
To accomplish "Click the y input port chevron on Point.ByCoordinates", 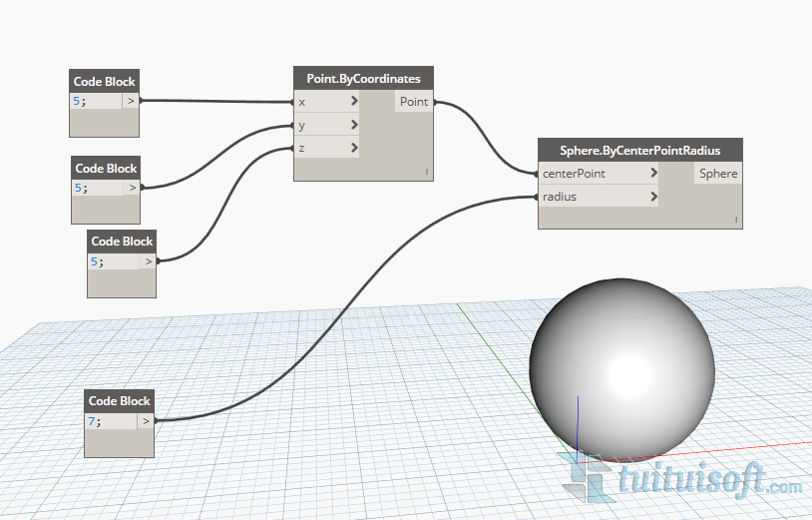I will point(353,125).
